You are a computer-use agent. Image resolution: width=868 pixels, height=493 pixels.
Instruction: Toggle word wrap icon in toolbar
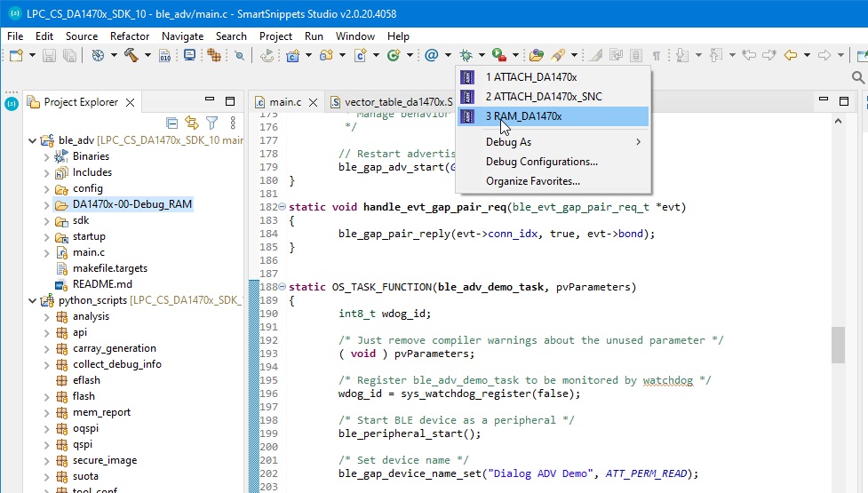tap(616, 55)
